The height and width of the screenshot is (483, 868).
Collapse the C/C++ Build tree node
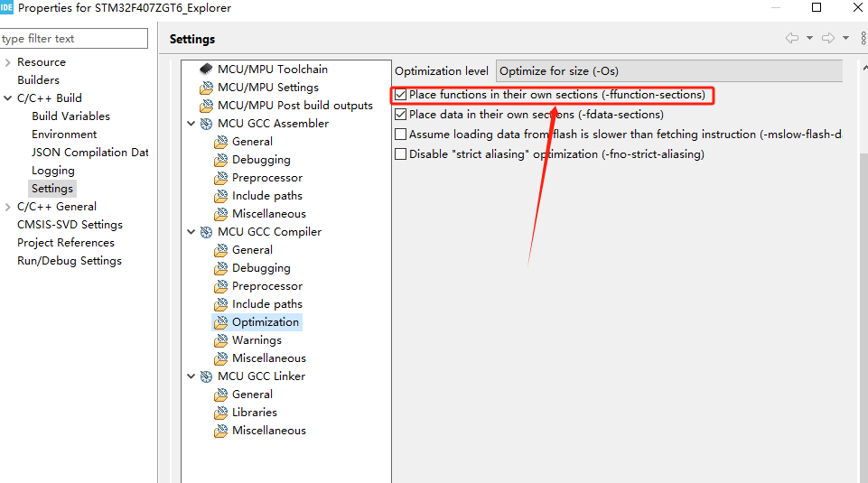[8, 98]
